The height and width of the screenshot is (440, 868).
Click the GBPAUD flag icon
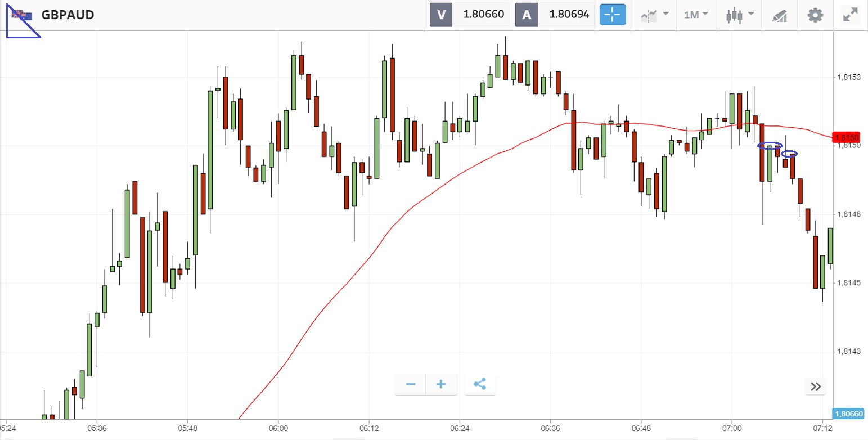click(x=23, y=15)
